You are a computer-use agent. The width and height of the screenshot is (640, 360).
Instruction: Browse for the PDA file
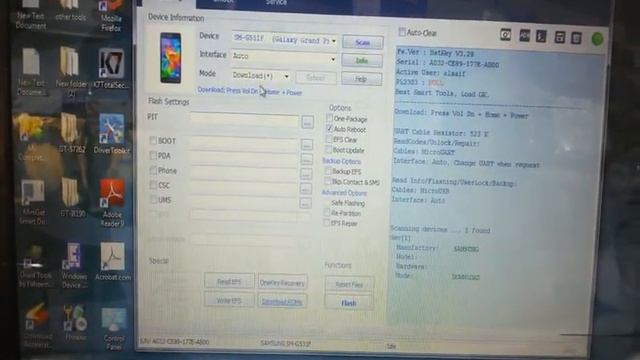[x=306, y=159]
